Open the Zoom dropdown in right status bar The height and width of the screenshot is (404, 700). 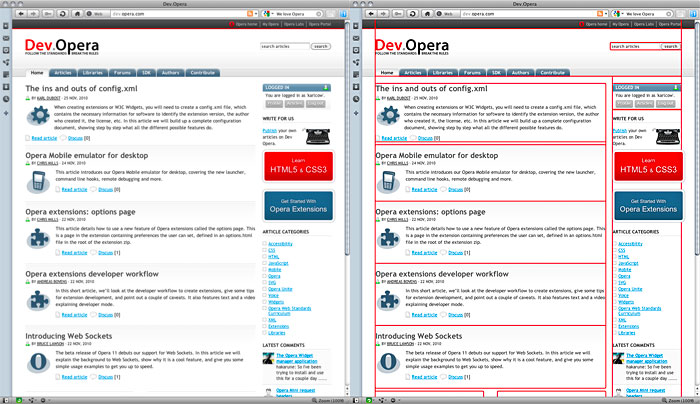pyautogui.click(x=680, y=401)
